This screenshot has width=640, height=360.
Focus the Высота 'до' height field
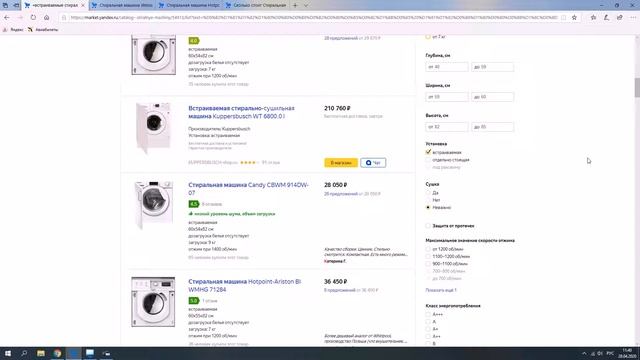(x=492, y=127)
